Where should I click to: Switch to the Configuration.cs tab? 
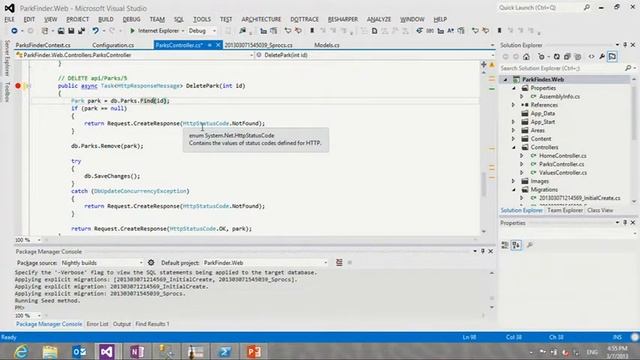113,45
